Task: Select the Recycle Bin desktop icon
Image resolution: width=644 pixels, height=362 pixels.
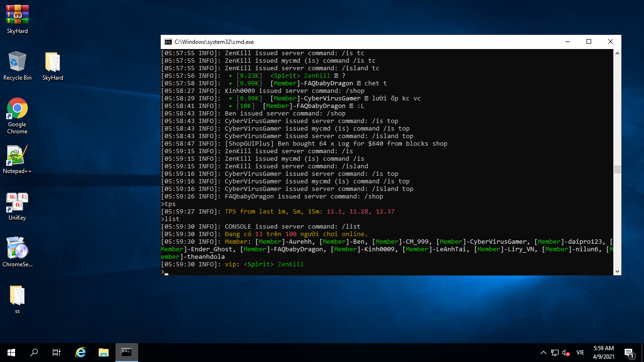Action: coord(17,62)
